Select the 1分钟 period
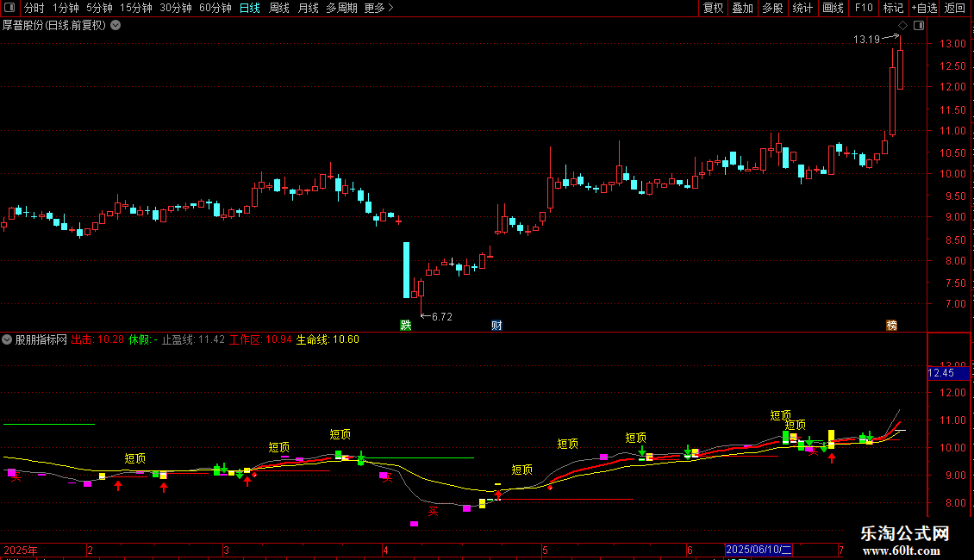Viewport: 974px width, 560px height. 66,8
